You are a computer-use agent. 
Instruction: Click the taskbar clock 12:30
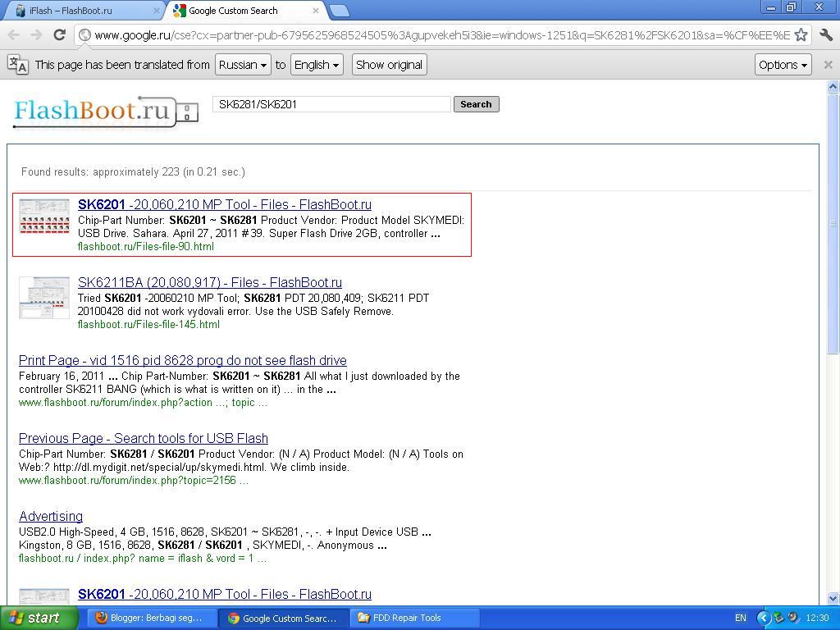point(818,618)
